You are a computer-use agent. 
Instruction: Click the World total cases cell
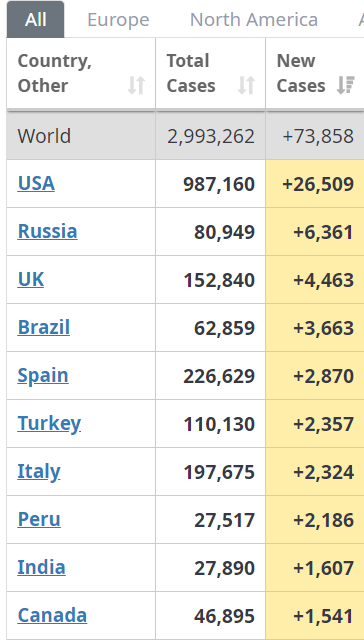pyautogui.click(x=211, y=136)
